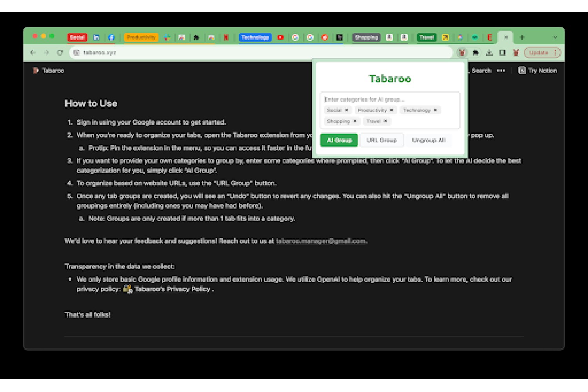The image size is (588, 392).
Task: Open new tab with plus button
Action: tap(522, 38)
